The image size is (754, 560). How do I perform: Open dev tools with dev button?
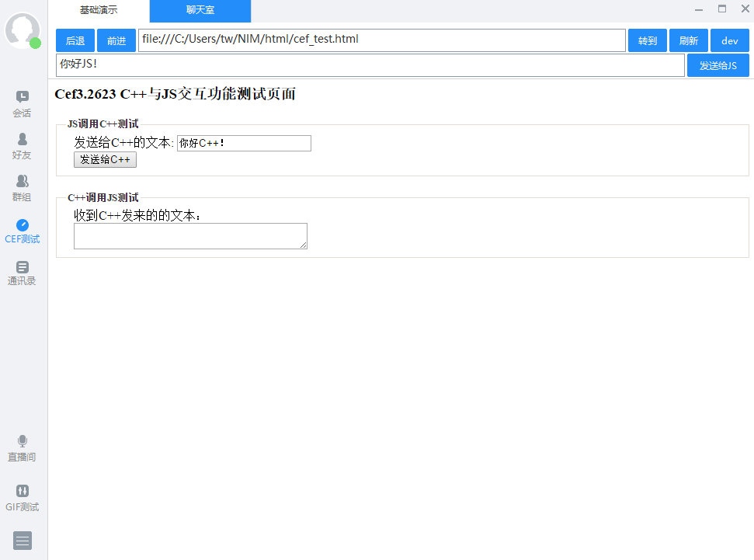click(x=729, y=40)
